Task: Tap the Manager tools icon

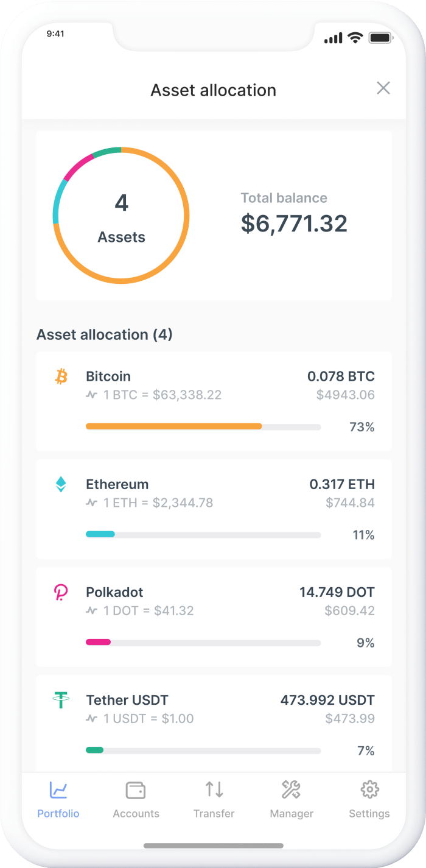Action: (x=291, y=790)
